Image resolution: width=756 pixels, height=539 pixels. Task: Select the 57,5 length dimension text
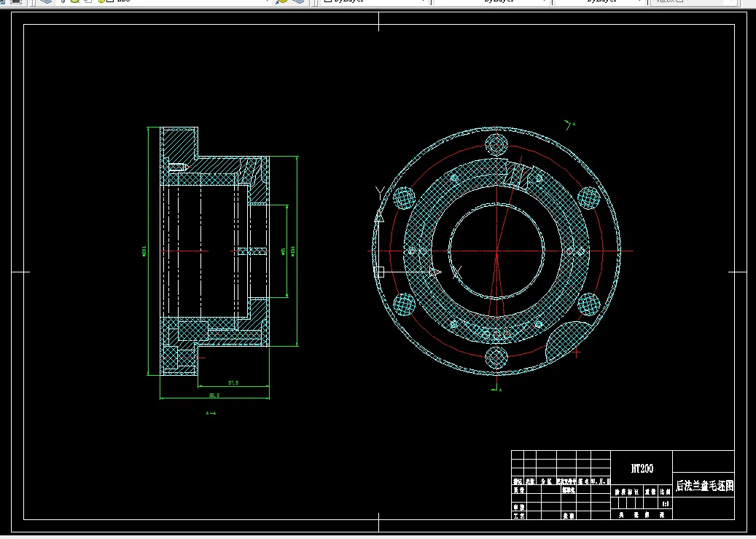click(x=233, y=383)
